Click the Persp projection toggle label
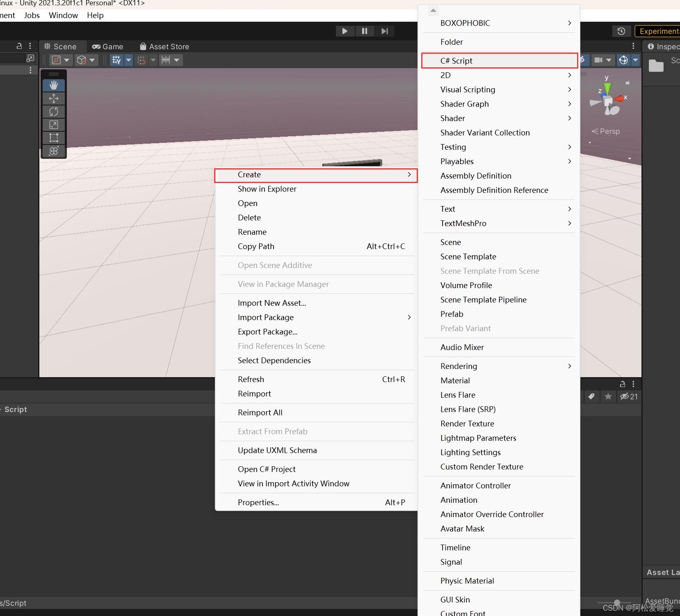This screenshot has height=616, width=680. click(606, 131)
